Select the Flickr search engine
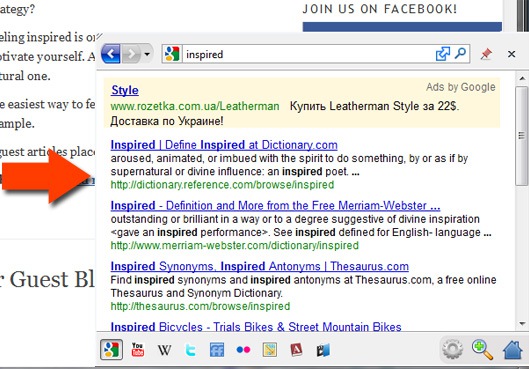The width and height of the screenshot is (529, 369). (x=243, y=350)
